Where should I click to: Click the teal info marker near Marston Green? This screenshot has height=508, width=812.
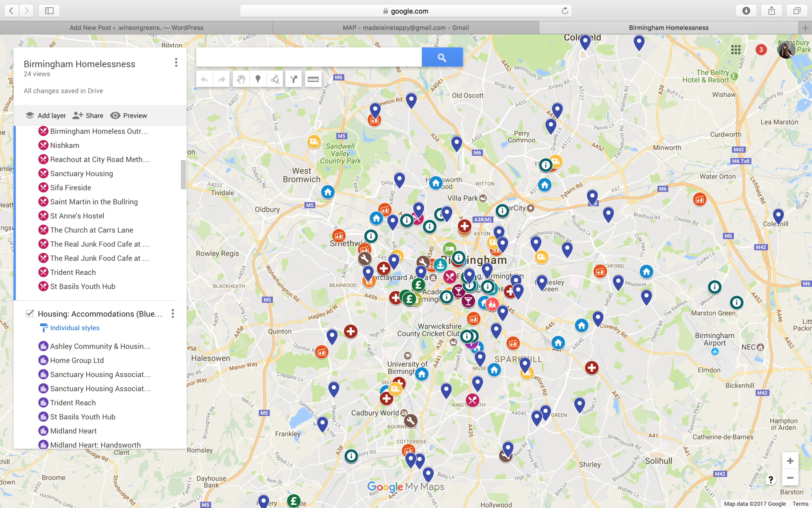[x=736, y=303]
